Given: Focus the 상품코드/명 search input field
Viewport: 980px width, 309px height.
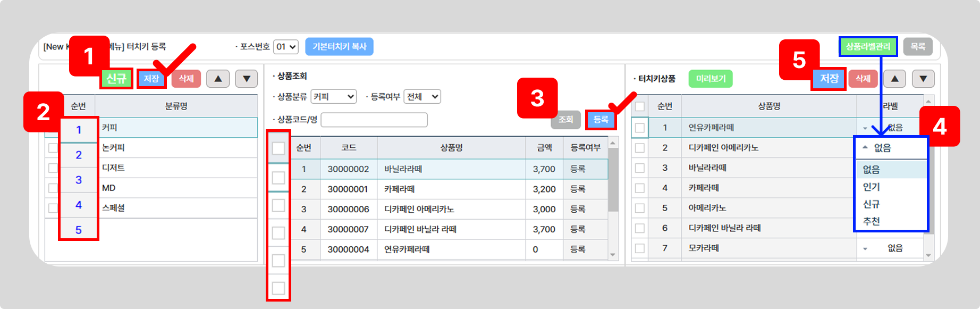Looking at the screenshot, I should pyautogui.click(x=374, y=120).
